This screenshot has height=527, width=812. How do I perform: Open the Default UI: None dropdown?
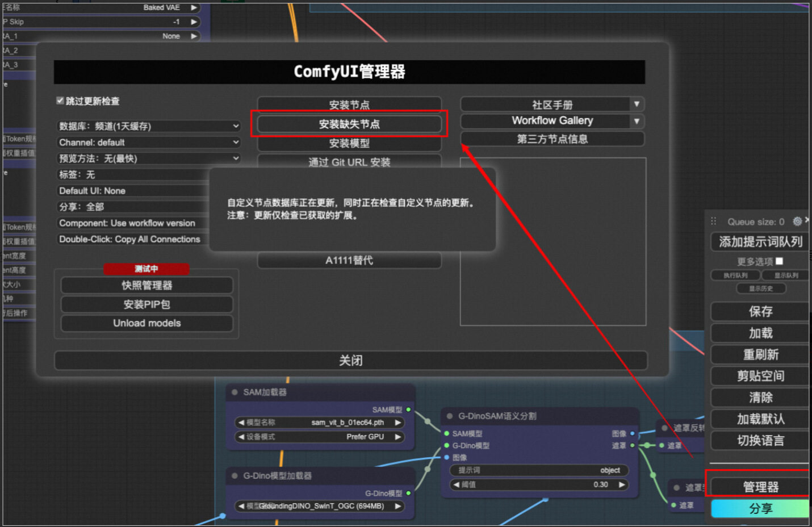click(x=133, y=191)
